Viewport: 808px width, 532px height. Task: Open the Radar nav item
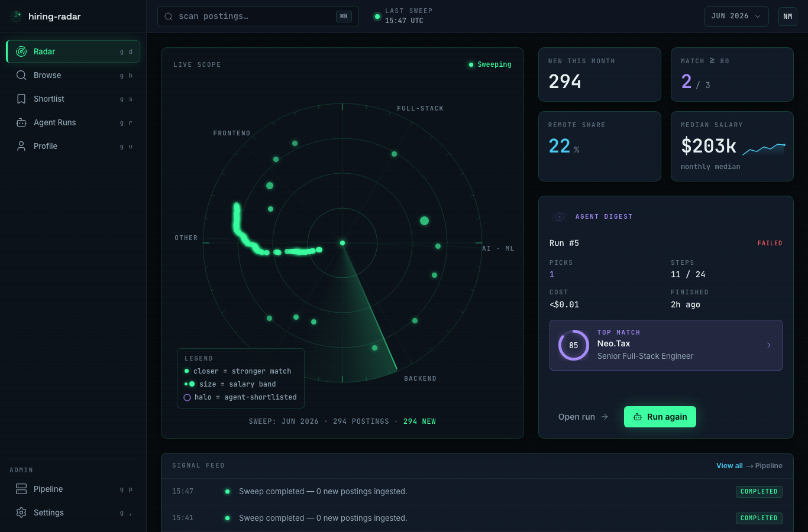point(73,51)
